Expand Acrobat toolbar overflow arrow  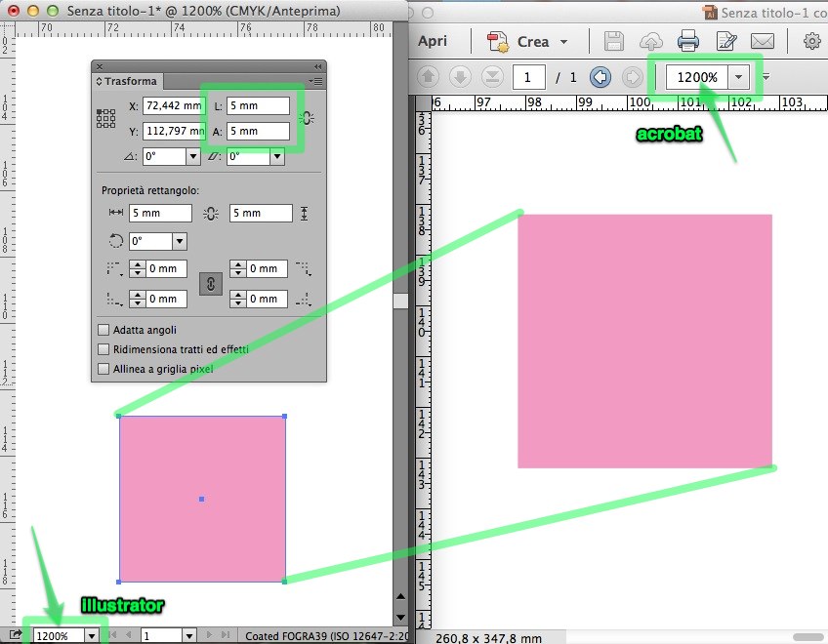coord(766,77)
